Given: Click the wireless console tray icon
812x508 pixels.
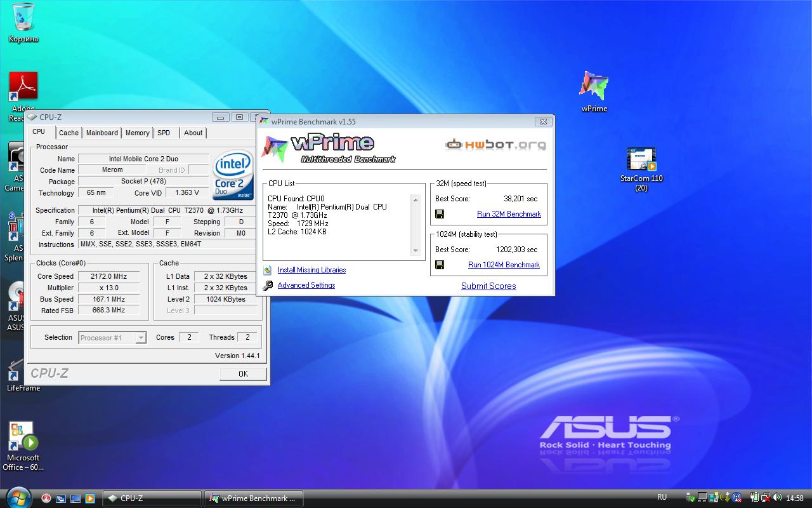Looking at the screenshot, I should pyautogui.click(x=737, y=498).
